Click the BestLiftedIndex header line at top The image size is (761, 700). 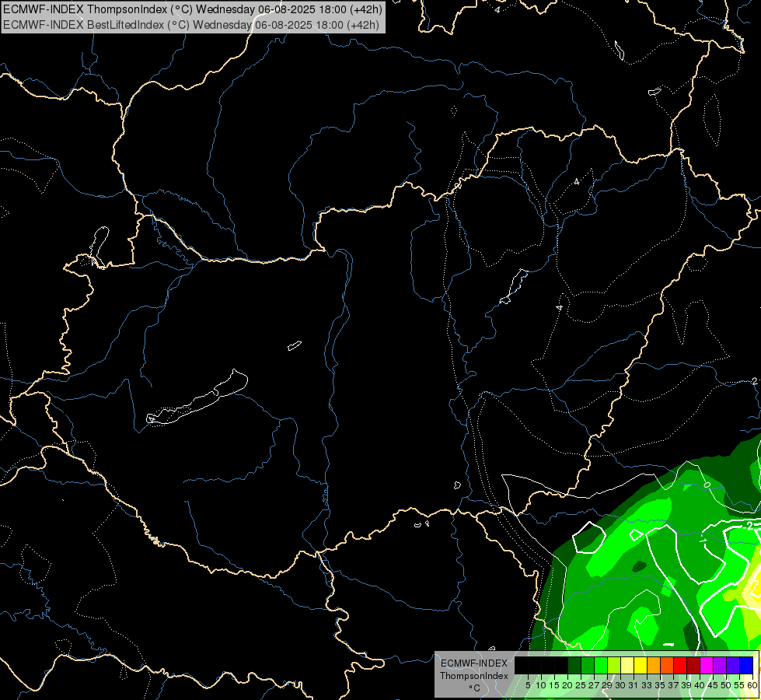point(191,25)
